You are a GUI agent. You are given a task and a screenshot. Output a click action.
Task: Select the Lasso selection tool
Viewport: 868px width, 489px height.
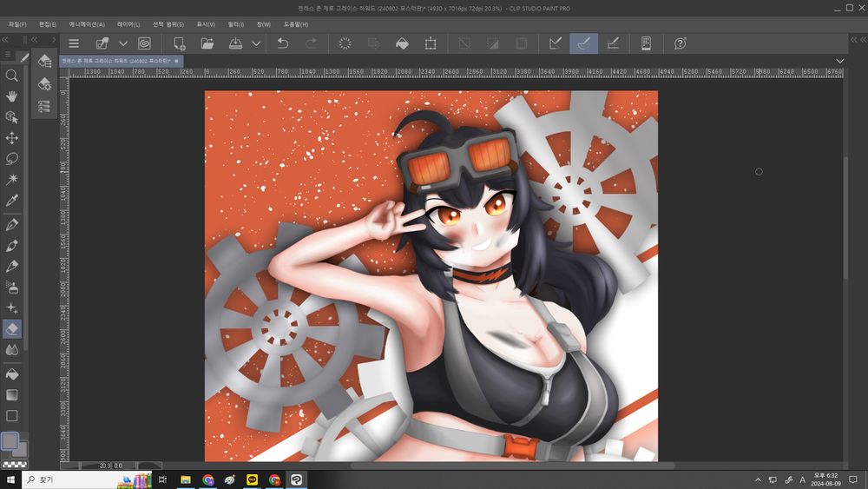click(x=11, y=158)
